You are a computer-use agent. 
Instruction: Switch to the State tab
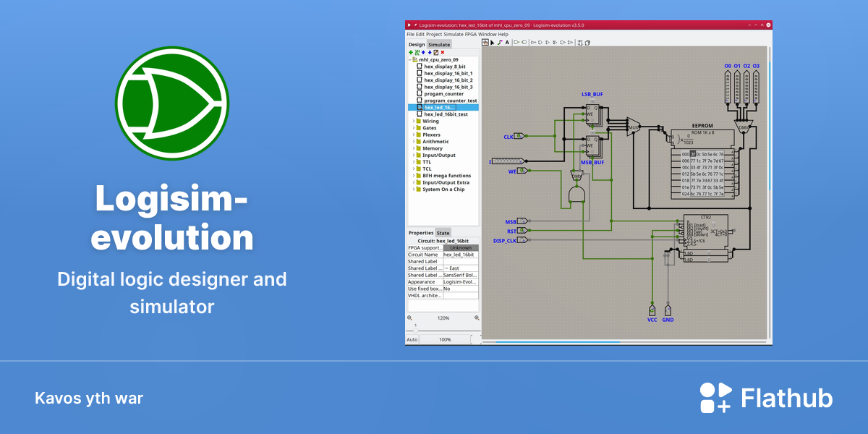pyautogui.click(x=442, y=233)
